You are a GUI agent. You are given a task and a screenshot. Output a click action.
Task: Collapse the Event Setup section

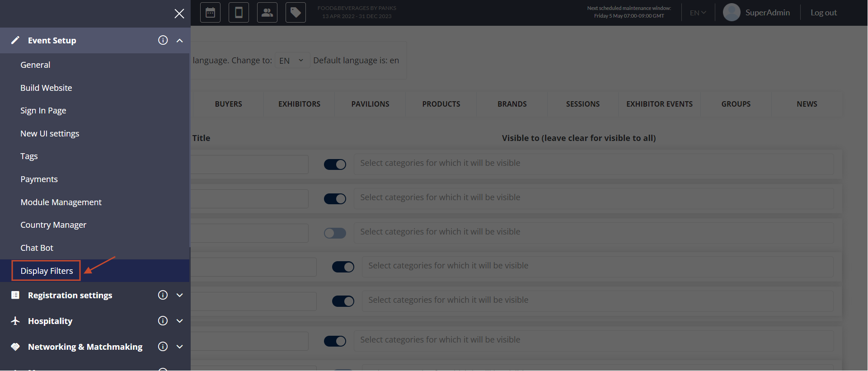pyautogui.click(x=180, y=41)
